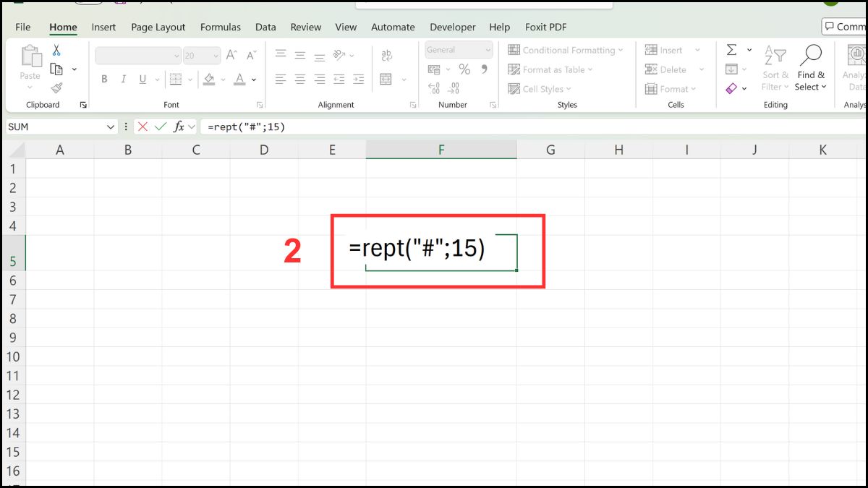Open the Font Color swatch
This screenshot has width=868, height=488.
(239, 80)
